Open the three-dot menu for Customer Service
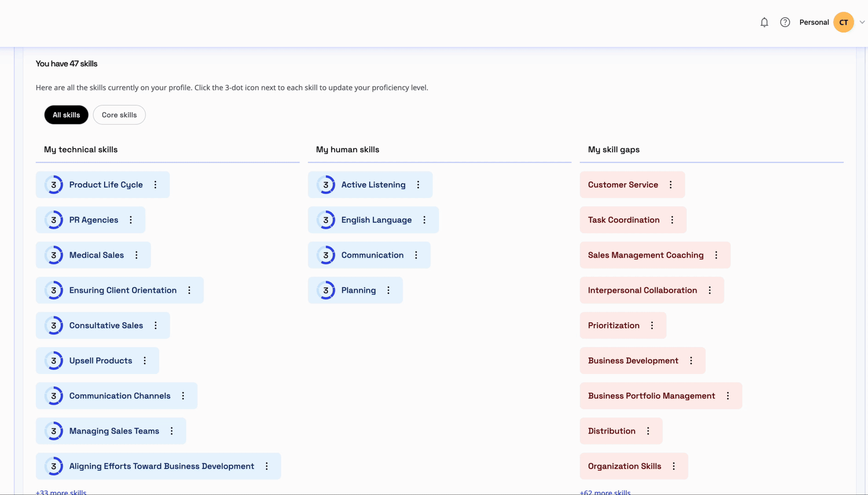Image resolution: width=868 pixels, height=495 pixels. [x=671, y=185]
